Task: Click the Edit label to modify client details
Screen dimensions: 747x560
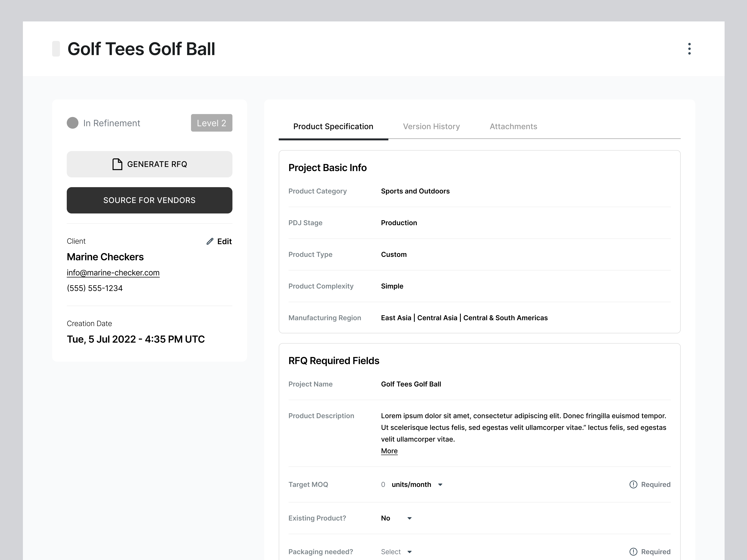Action: [x=224, y=241]
